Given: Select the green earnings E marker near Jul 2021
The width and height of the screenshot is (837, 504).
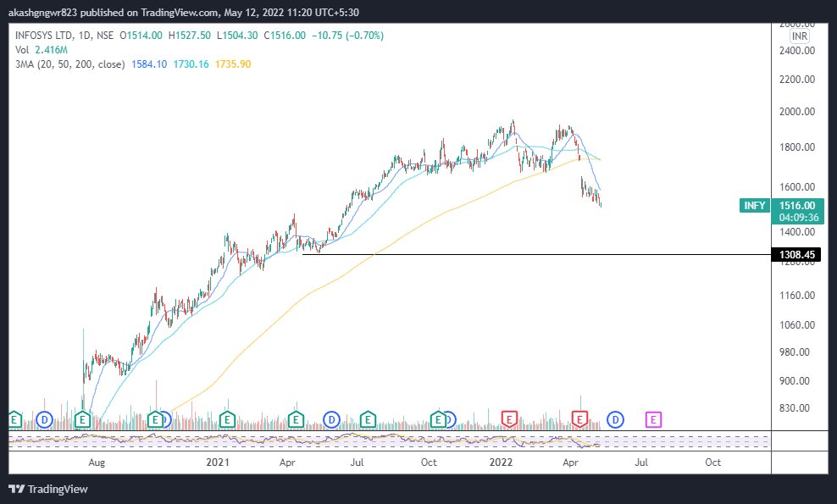Looking at the screenshot, I should click(x=368, y=419).
